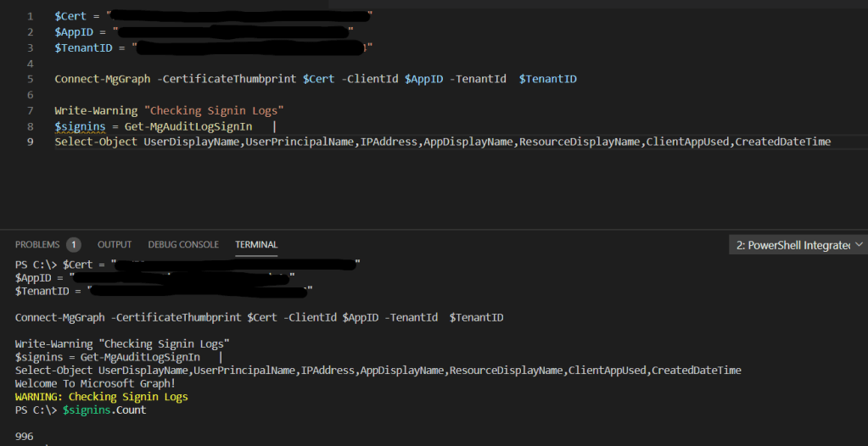The height and width of the screenshot is (446, 868).
Task: Click $signins.Count at the terminal prompt
Action: (x=104, y=410)
